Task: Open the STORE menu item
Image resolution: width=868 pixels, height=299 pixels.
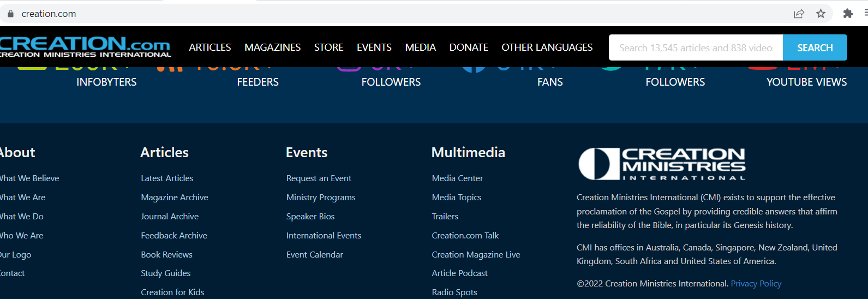Action: point(329,47)
